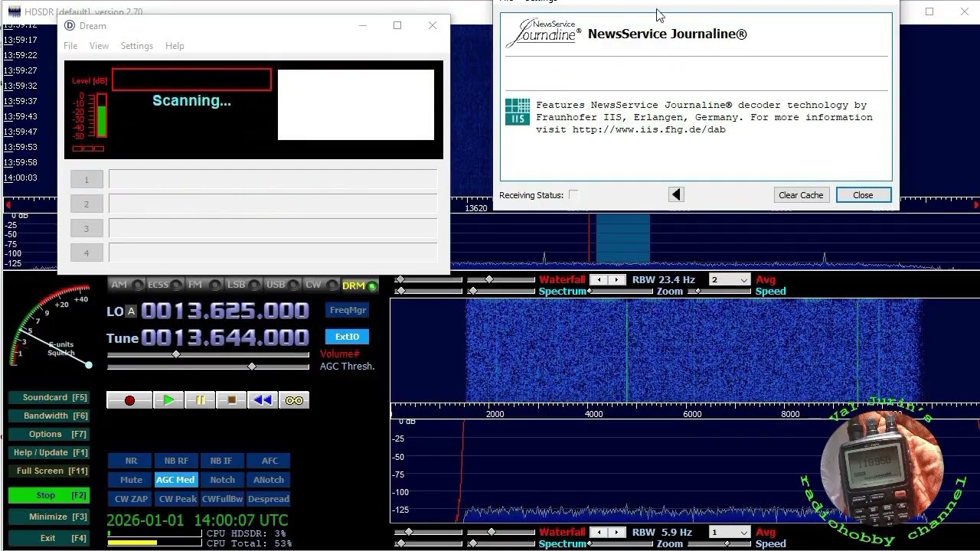Click lower RBW left arrow stepper
Screen dimensions: 980x551
point(599,533)
